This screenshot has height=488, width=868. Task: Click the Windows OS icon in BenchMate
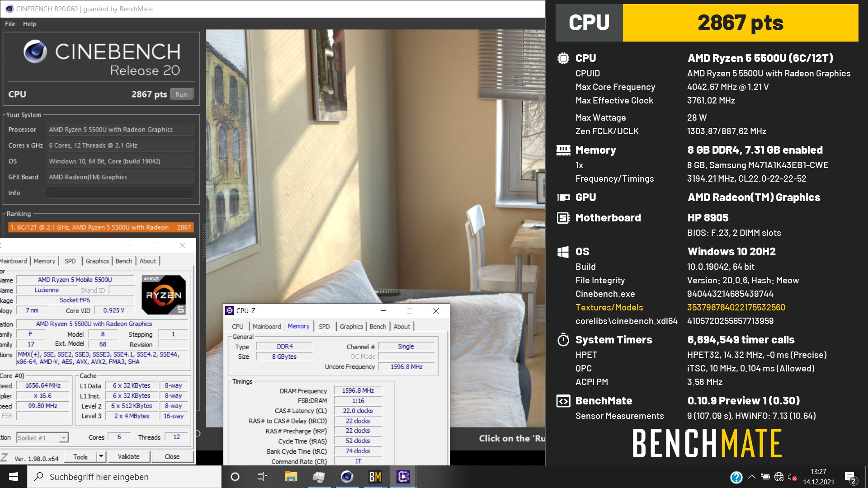(x=563, y=252)
